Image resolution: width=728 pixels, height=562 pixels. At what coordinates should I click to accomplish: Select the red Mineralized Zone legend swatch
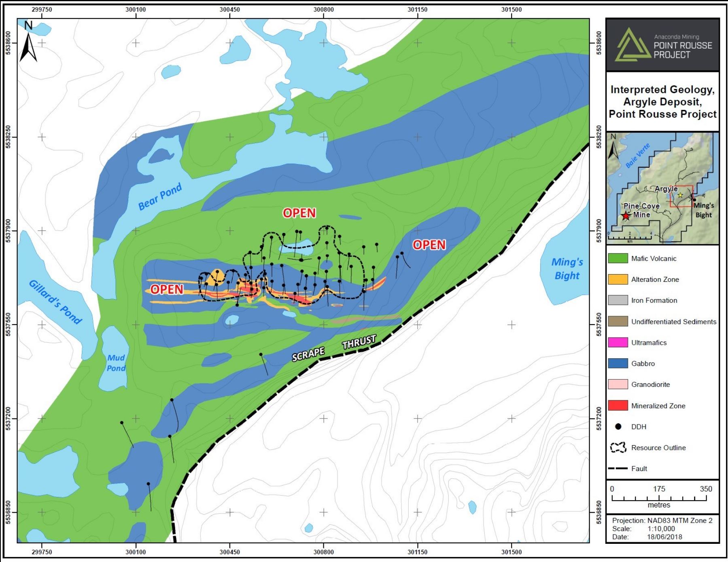click(618, 406)
